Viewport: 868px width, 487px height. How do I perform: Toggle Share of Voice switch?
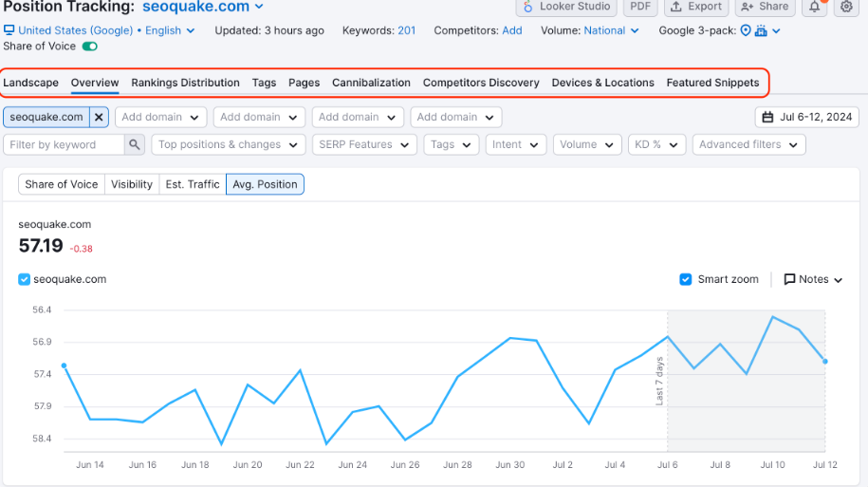coord(90,47)
